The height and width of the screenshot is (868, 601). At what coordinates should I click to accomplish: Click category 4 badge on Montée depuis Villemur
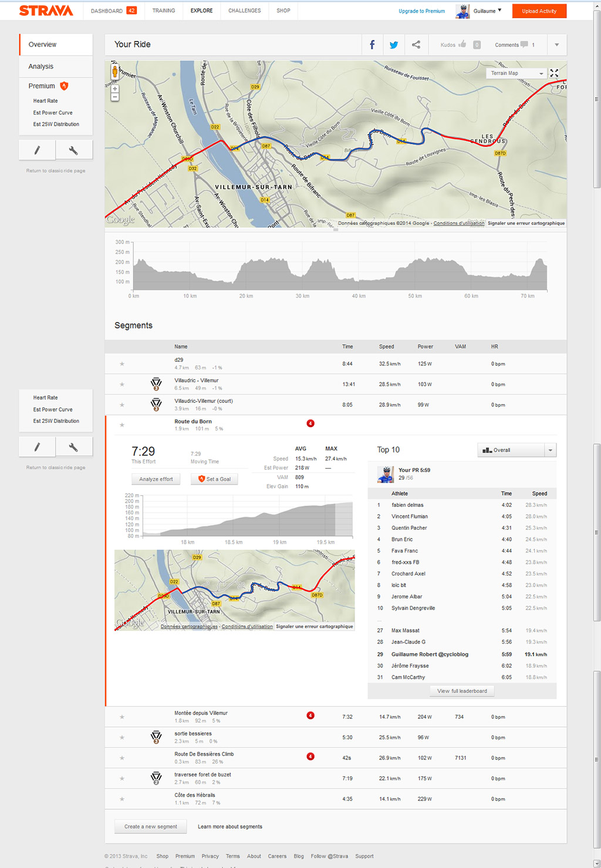click(310, 715)
